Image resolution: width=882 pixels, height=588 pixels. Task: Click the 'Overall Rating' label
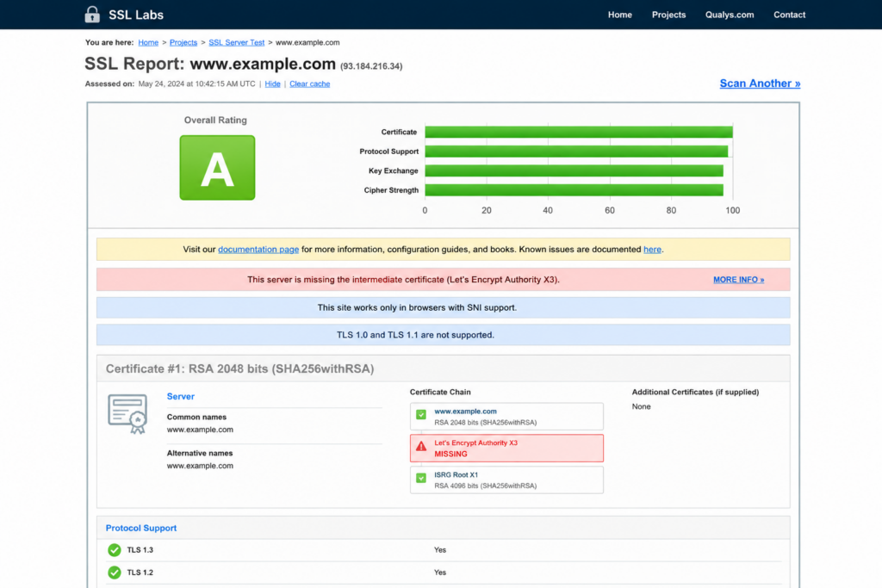(x=215, y=121)
